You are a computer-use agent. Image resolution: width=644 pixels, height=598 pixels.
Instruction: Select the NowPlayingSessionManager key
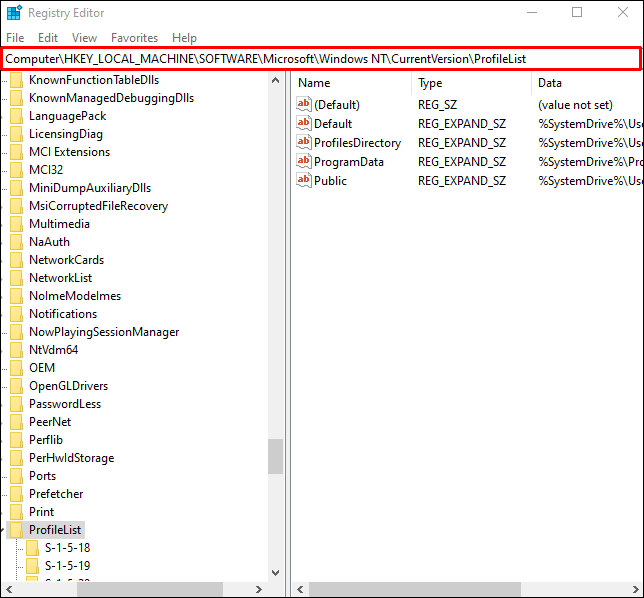pyautogui.click(x=104, y=332)
